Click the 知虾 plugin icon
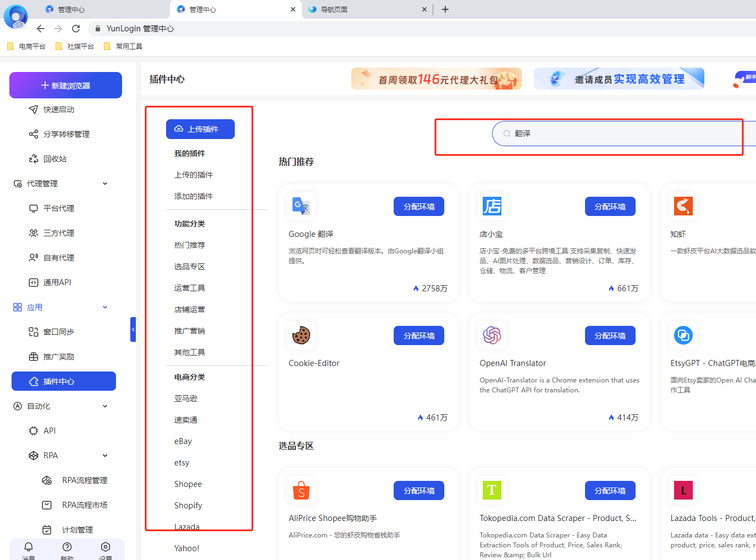This screenshot has width=756, height=560. point(683,206)
